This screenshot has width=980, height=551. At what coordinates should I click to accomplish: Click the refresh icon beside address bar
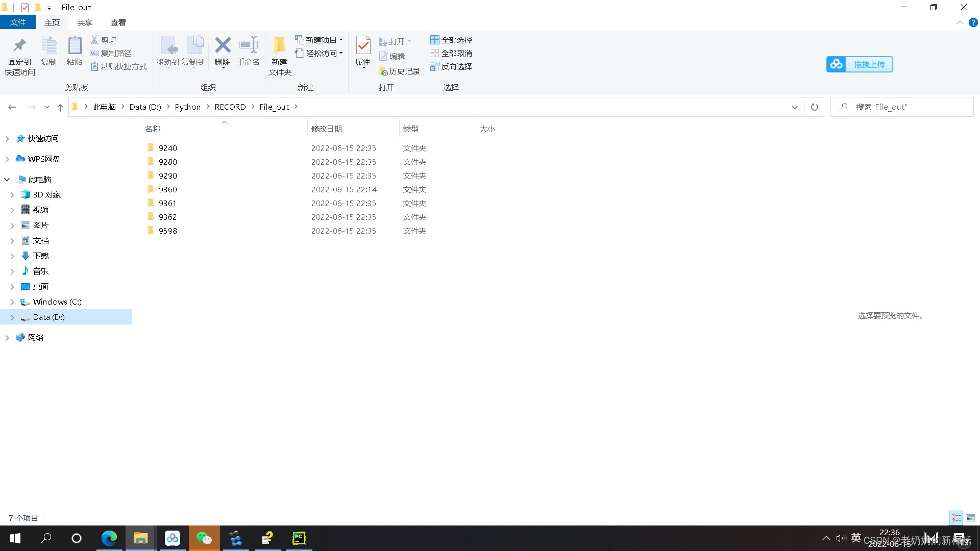coord(814,107)
